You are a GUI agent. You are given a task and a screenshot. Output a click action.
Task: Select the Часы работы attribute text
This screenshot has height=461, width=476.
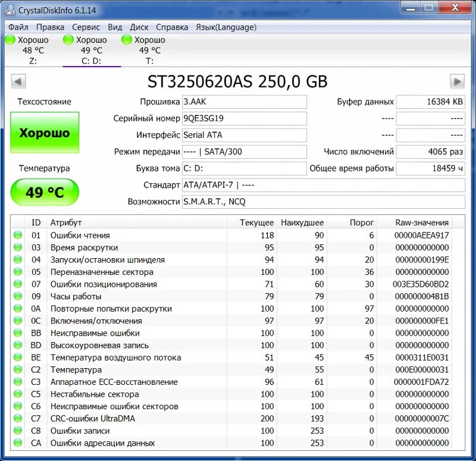pyautogui.click(x=76, y=296)
